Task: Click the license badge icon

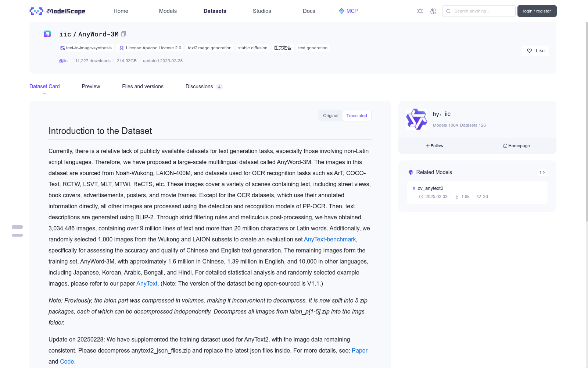Action: [x=122, y=48]
